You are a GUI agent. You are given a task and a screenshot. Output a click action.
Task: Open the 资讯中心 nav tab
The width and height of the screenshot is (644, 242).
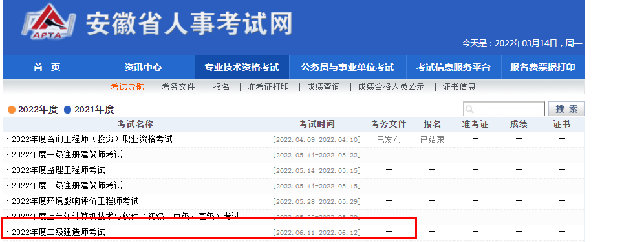(x=144, y=67)
